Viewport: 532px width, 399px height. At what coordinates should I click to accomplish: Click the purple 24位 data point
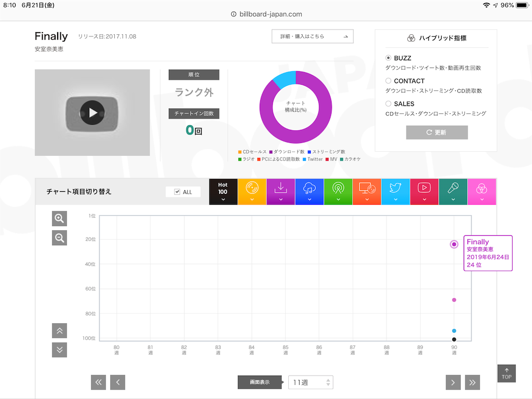454,244
